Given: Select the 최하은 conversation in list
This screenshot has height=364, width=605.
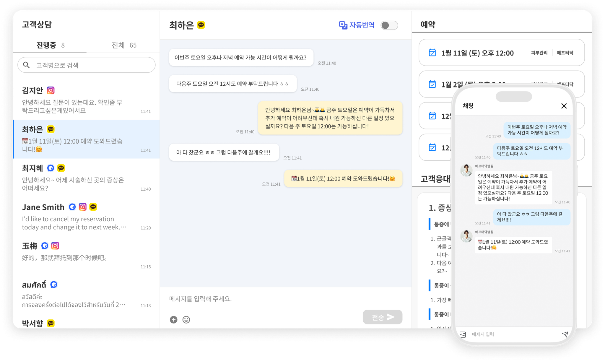Looking at the screenshot, I should [87, 139].
